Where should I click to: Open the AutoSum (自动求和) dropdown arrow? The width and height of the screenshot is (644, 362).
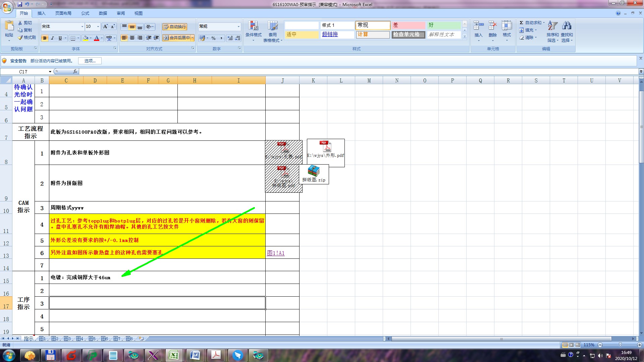click(x=544, y=23)
